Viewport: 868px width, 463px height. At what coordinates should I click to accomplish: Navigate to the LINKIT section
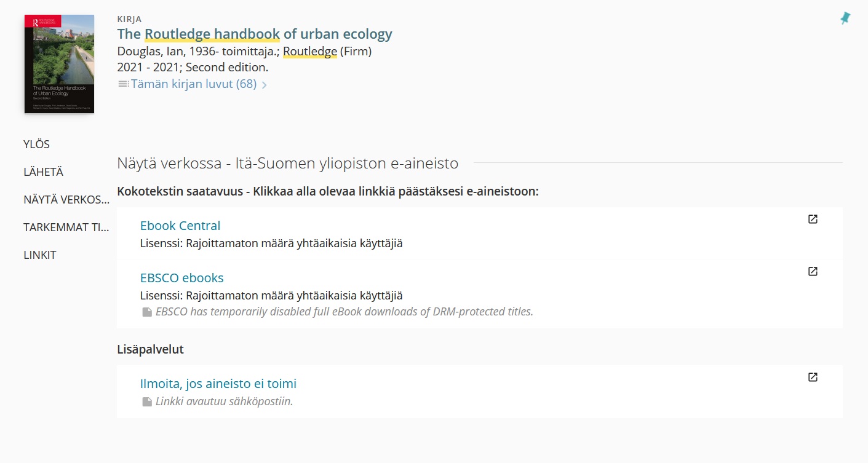tap(39, 255)
